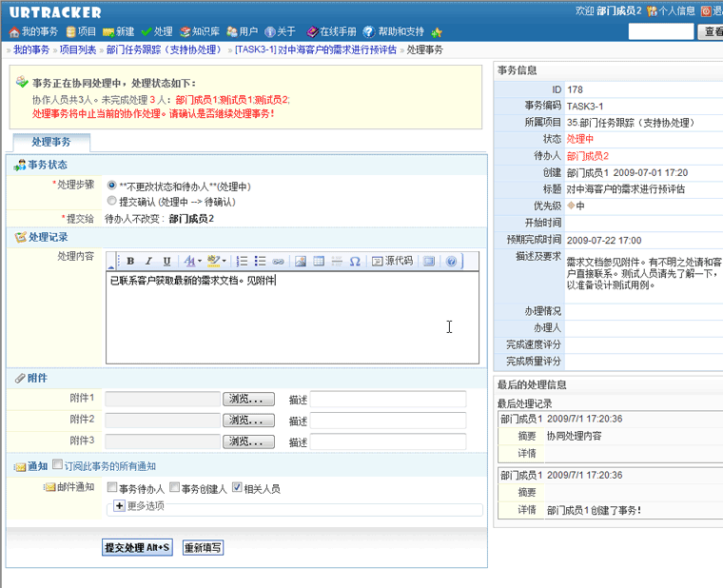The image size is (723, 588).
Task: Click 浏览 button for 附件3
Action: pyautogui.click(x=248, y=441)
